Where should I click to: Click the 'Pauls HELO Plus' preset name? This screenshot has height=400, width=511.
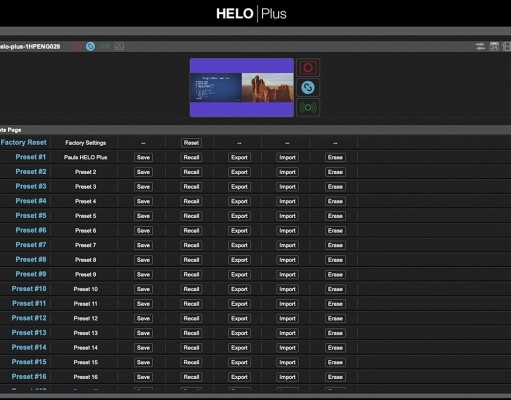[86, 158]
